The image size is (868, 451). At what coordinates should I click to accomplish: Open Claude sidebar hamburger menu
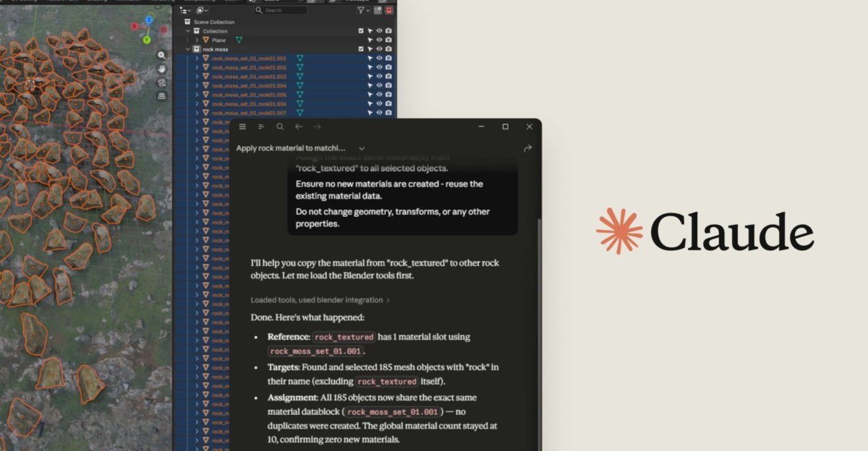coord(242,126)
